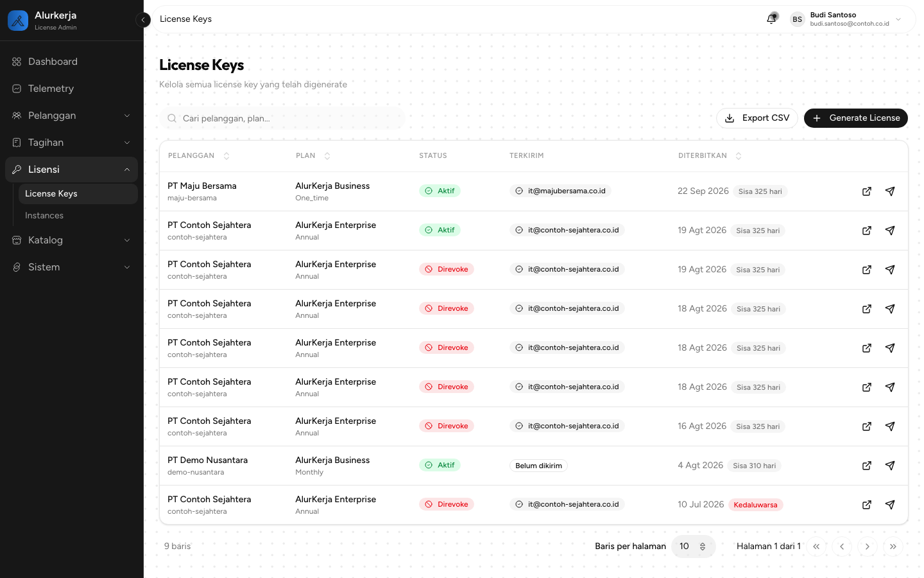Go to first page button

point(816,547)
